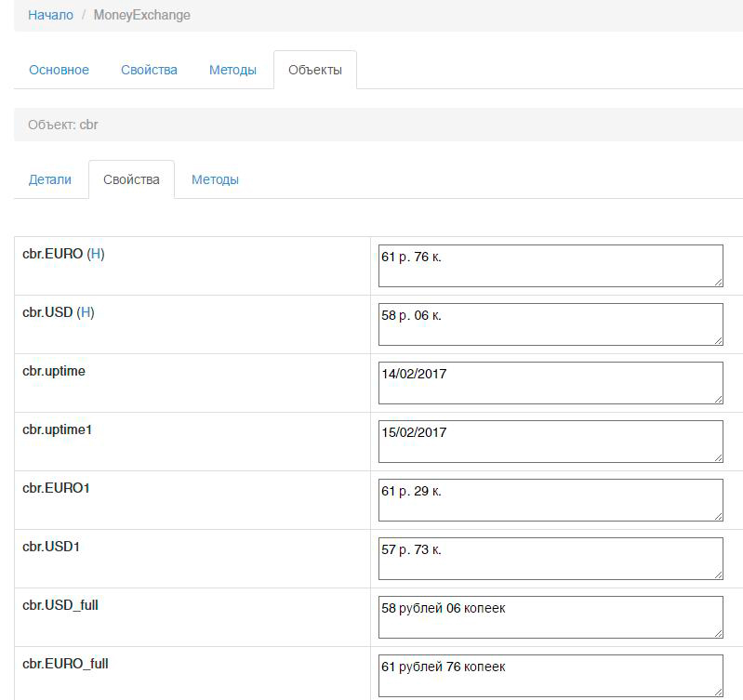Open the top-level Свойства tab
The height and width of the screenshot is (700, 743).
pos(149,70)
